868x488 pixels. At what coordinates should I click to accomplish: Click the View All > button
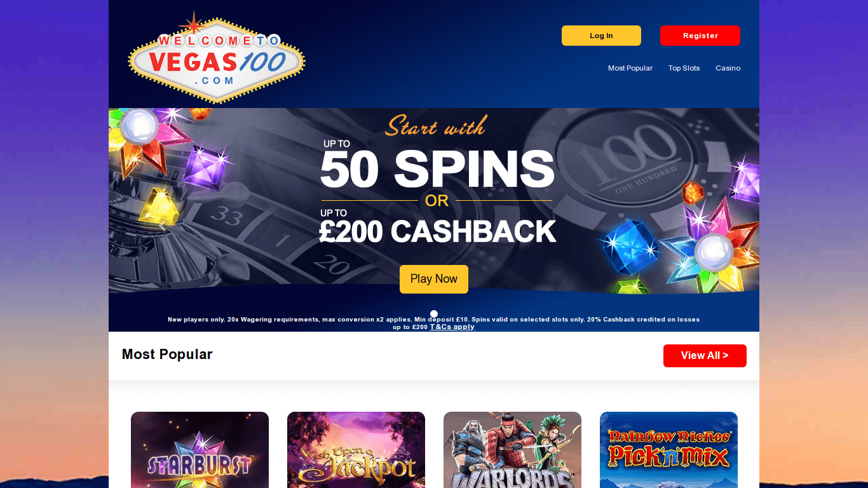[705, 356]
